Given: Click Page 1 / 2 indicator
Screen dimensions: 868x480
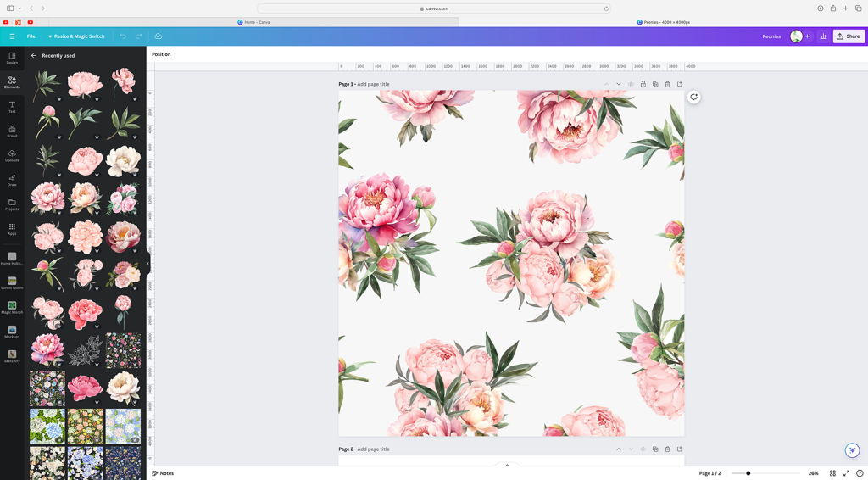Looking at the screenshot, I should pyautogui.click(x=709, y=473).
